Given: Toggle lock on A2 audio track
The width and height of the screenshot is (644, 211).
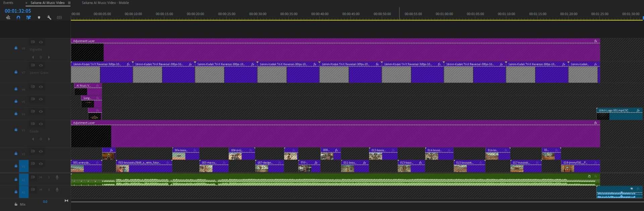Looking at the screenshot, I should [x=16, y=192].
